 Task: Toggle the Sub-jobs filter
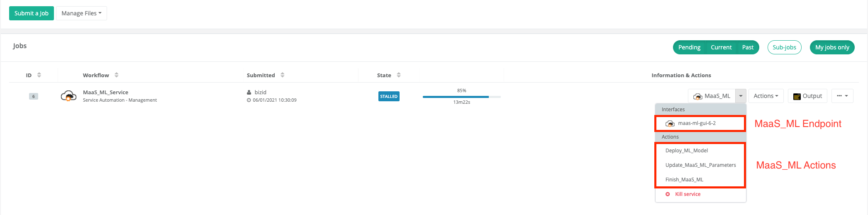click(784, 47)
